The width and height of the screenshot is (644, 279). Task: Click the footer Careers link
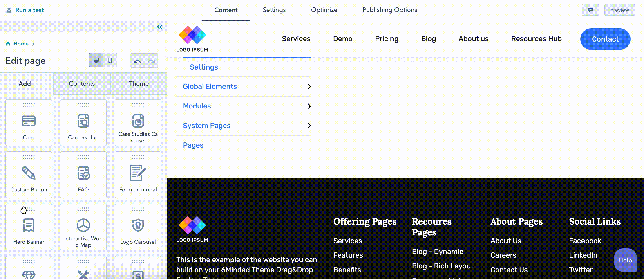click(x=503, y=255)
